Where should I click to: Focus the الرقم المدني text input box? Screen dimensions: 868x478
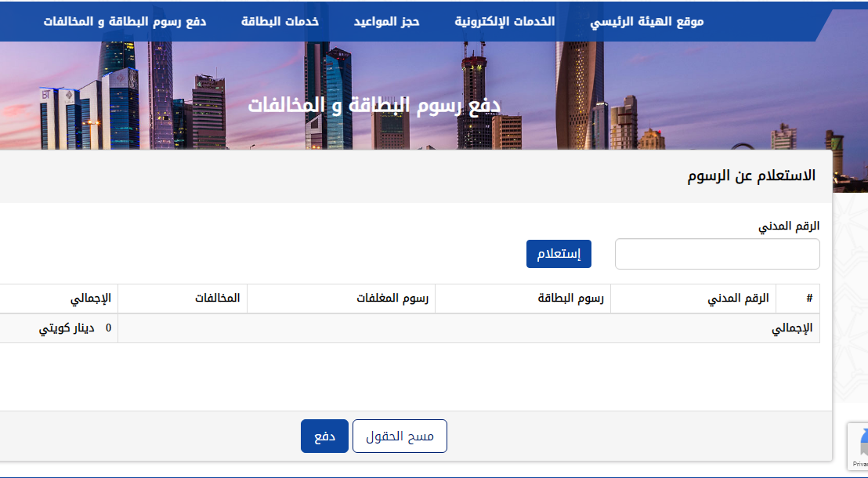[x=717, y=254]
